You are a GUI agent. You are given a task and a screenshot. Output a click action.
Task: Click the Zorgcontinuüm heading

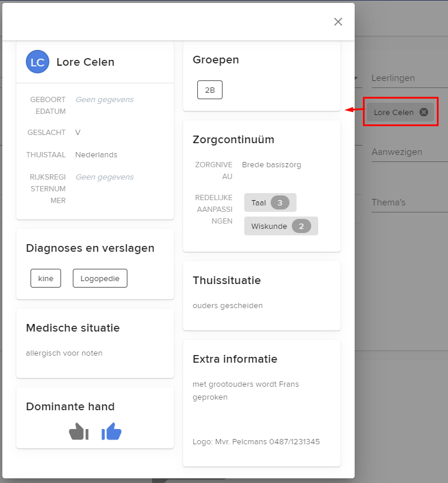233,140
